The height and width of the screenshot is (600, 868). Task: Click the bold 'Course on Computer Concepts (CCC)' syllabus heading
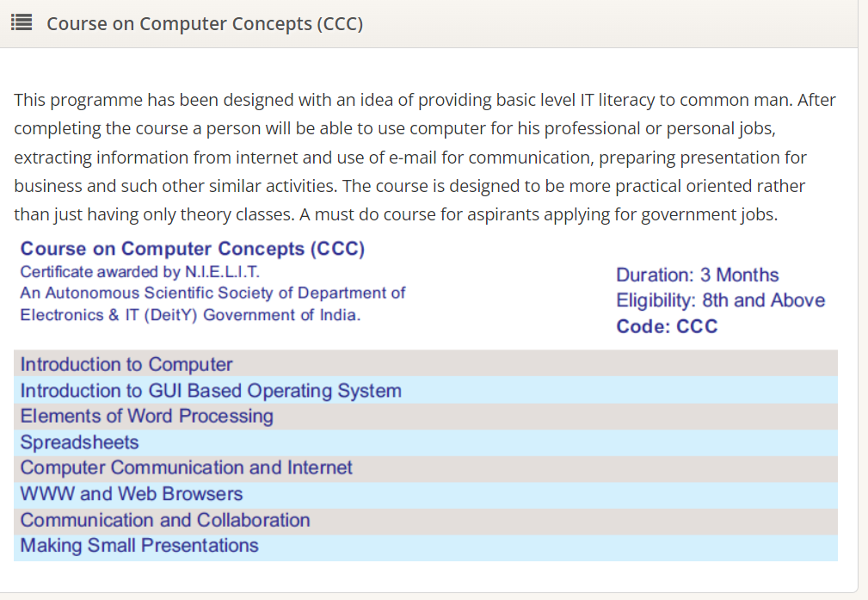point(193,249)
